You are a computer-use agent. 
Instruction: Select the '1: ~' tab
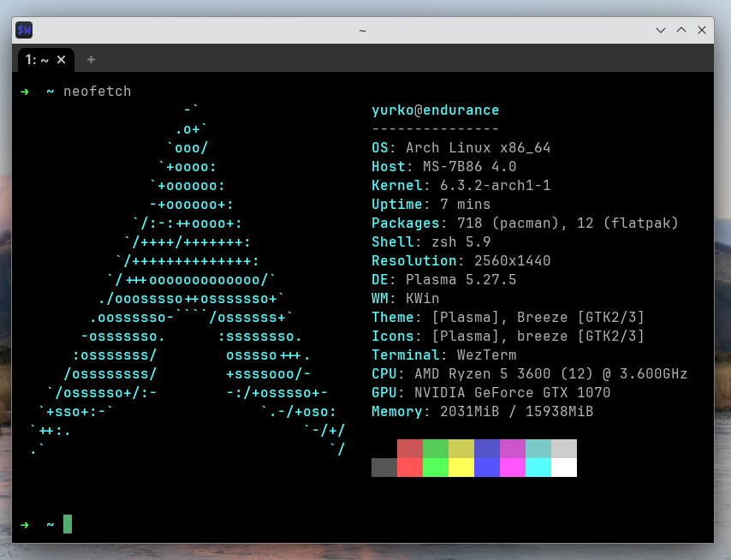pyautogui.click(x=46, y=60)
